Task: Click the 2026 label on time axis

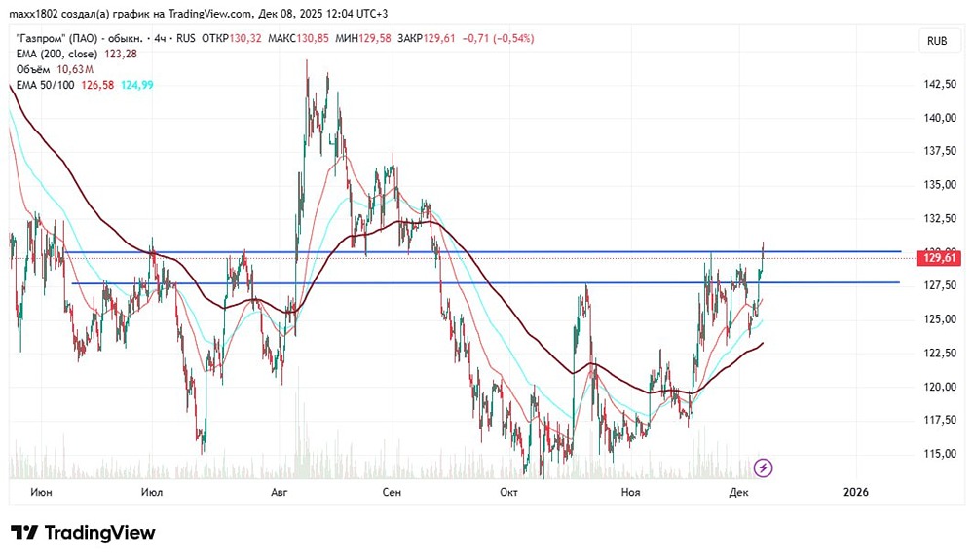Action: coord(855,492)
